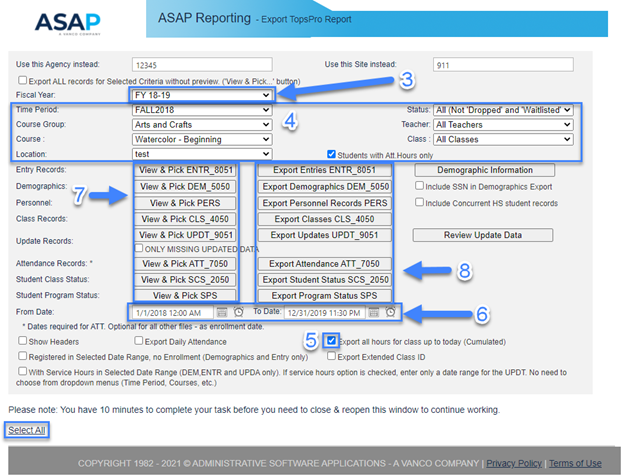
Task: Click Export Student Status SCS_2050 button
Action: (324, 279)
